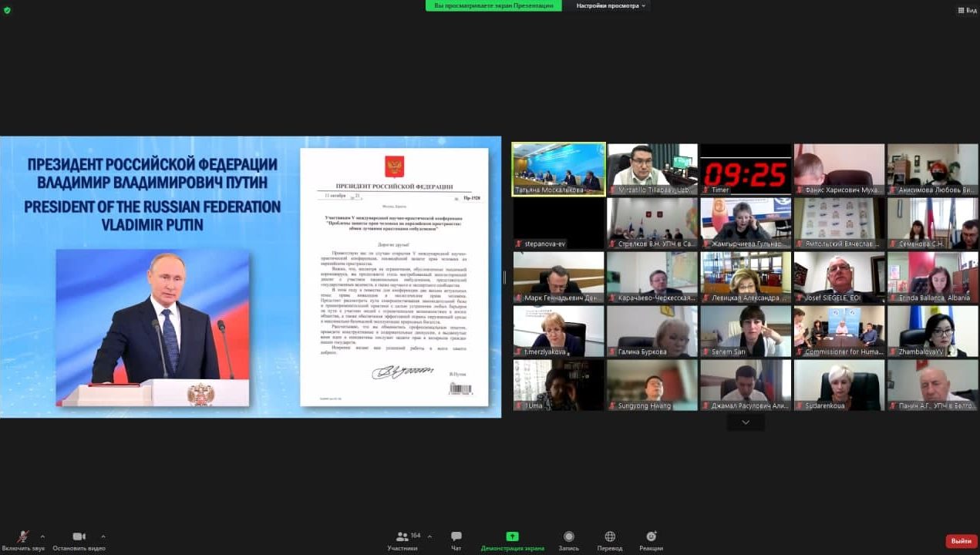Viewport: 980px width, 555px height.
Task: Select Ямпольский Вячеслав video tile
Action: point(839,223)
